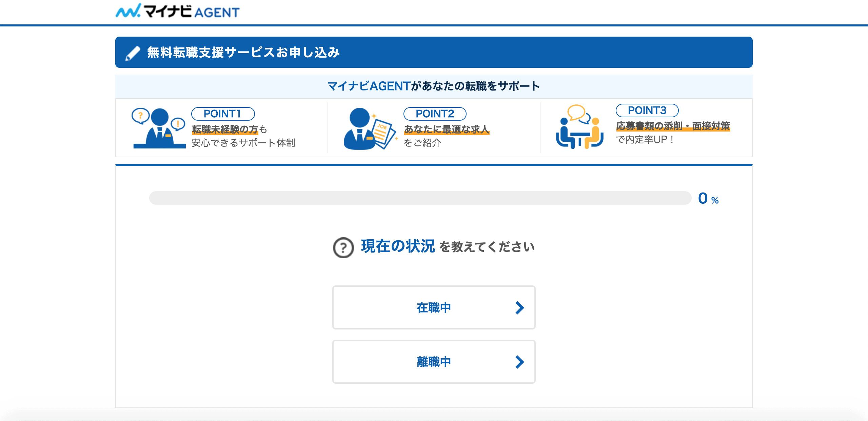The height and width of the screenshot is (421, 868).
Task: Click the pencil icon in header banner
Action: click(133, 53)
